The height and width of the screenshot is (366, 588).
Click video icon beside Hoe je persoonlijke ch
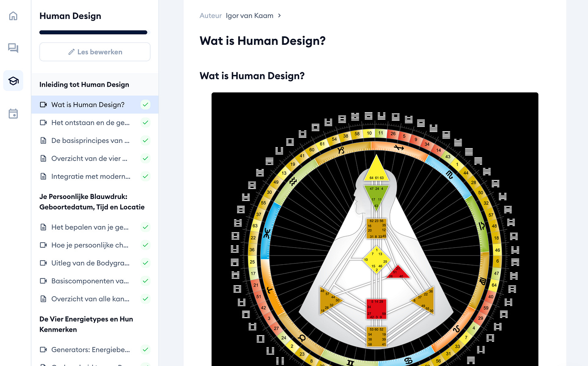[43, 245]
